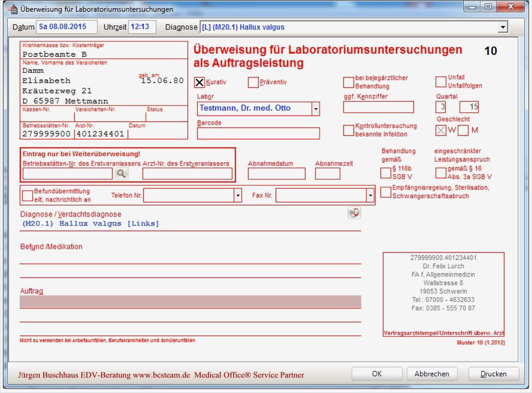This screenshot has width=532, height=393.
Task: Click the OK button
Action: coord(377,374)
